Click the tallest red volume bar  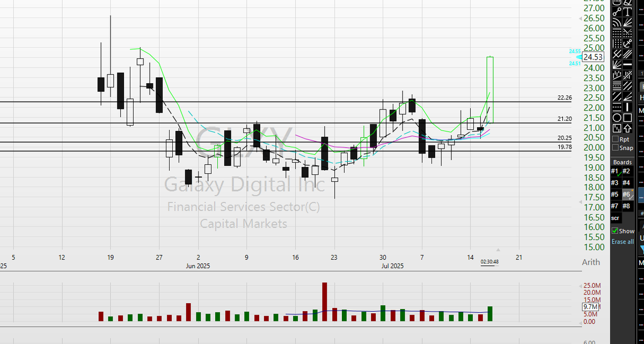[325, 302]
